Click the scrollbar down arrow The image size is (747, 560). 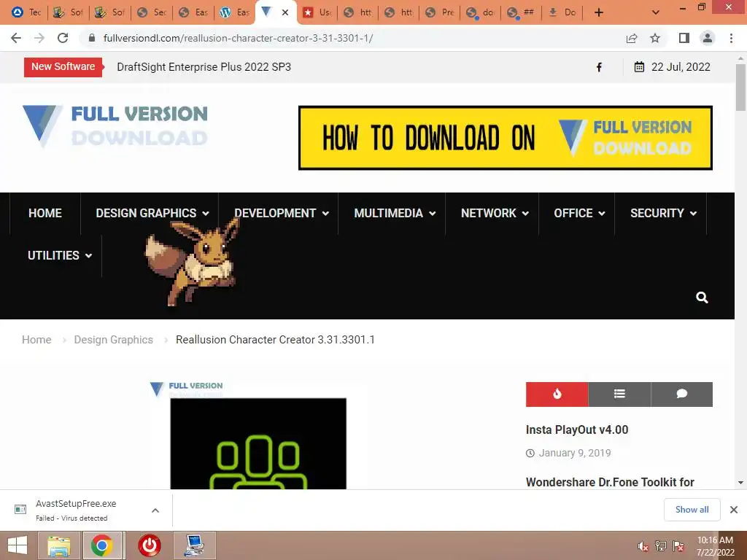tap(741, 483)
